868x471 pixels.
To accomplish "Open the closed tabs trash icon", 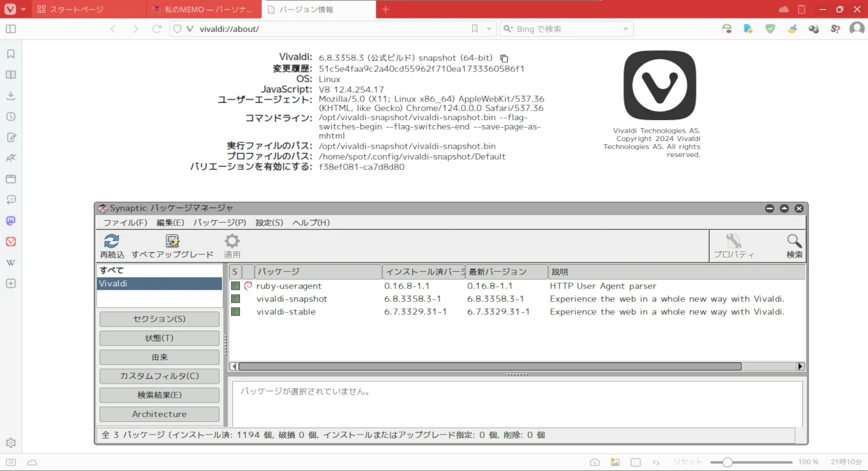I will pos(802,10).
